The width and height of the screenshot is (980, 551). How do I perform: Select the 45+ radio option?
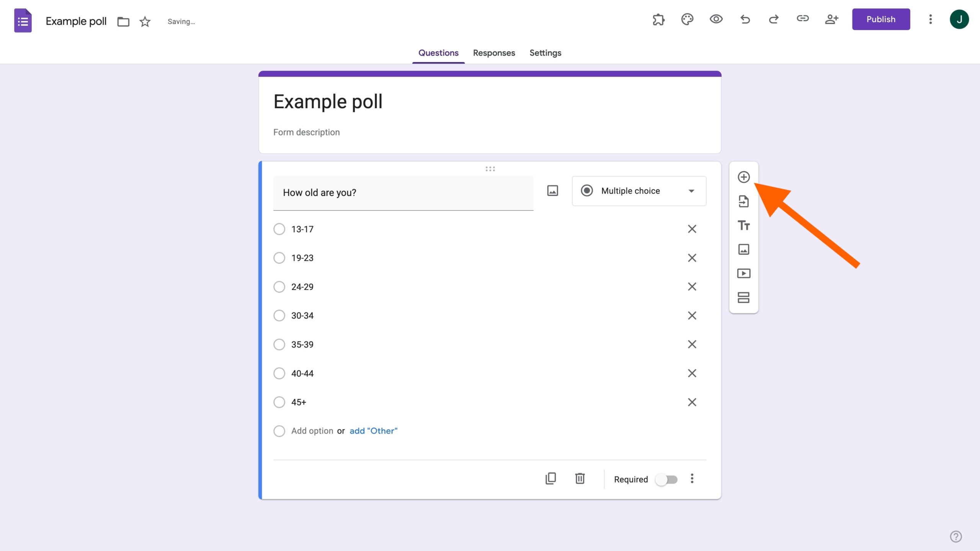coord(279,402)
